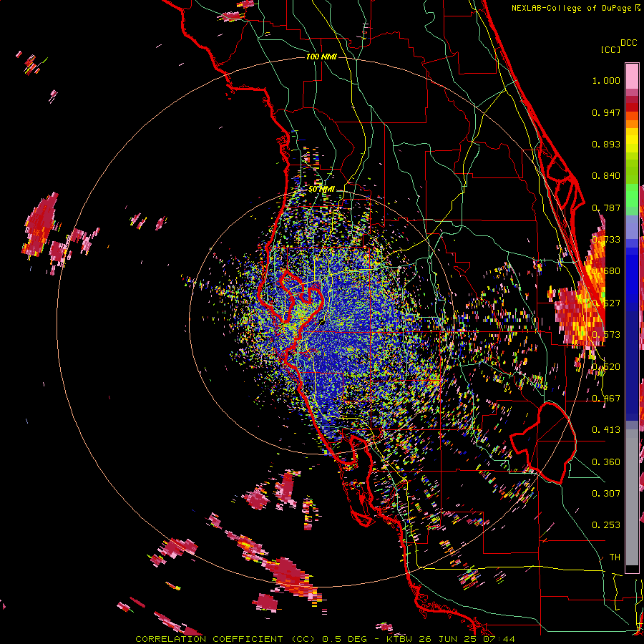Click the 0.787 scale value
The image size is (644, 644).
[x=606, y=208]
